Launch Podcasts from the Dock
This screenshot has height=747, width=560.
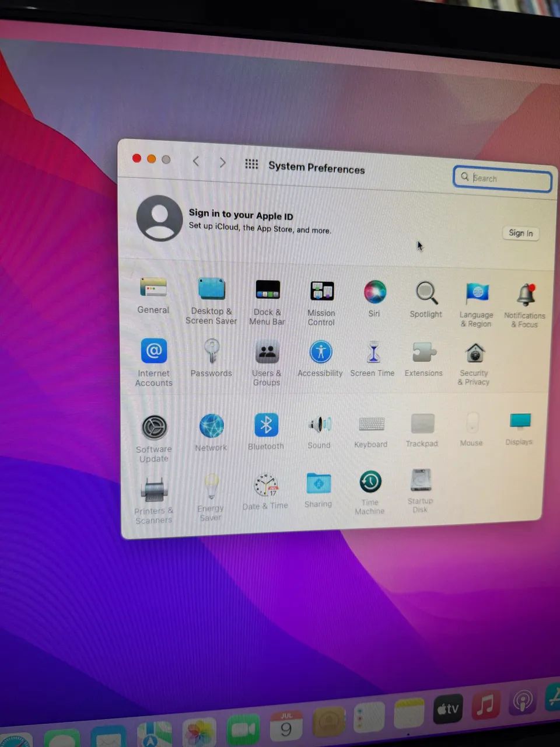pos(522,700)
